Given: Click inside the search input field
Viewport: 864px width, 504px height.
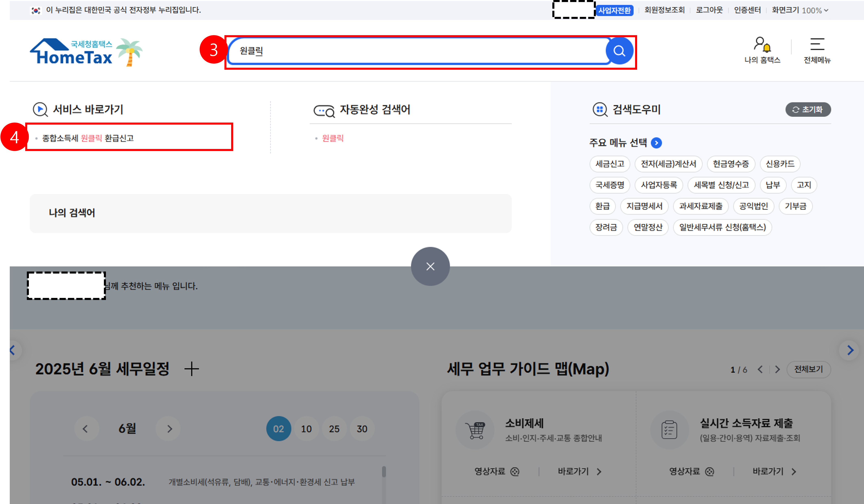Looking at the screenshot, I should tap(411, 51).
